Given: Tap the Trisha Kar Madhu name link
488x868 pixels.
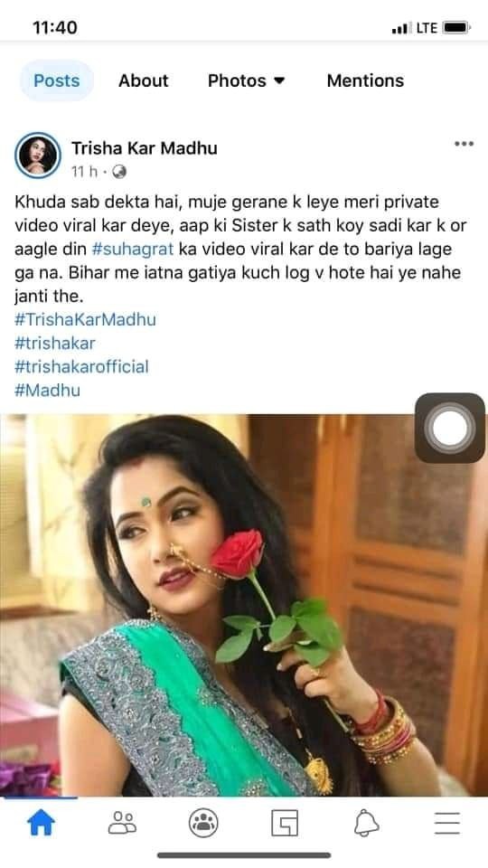Looking at the screenshot, I should 145,147.
